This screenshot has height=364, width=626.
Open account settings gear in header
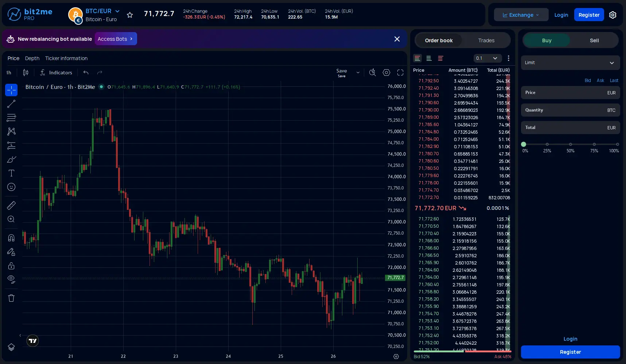click(x=613, y=15)
